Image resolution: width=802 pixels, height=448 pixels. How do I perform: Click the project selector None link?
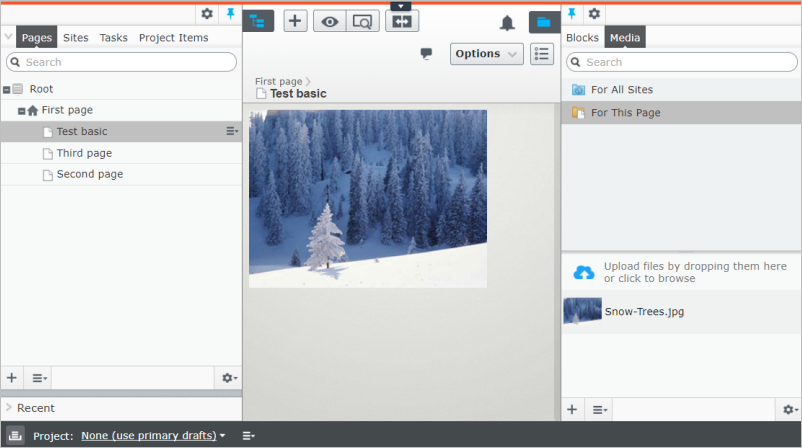(152, 436)
